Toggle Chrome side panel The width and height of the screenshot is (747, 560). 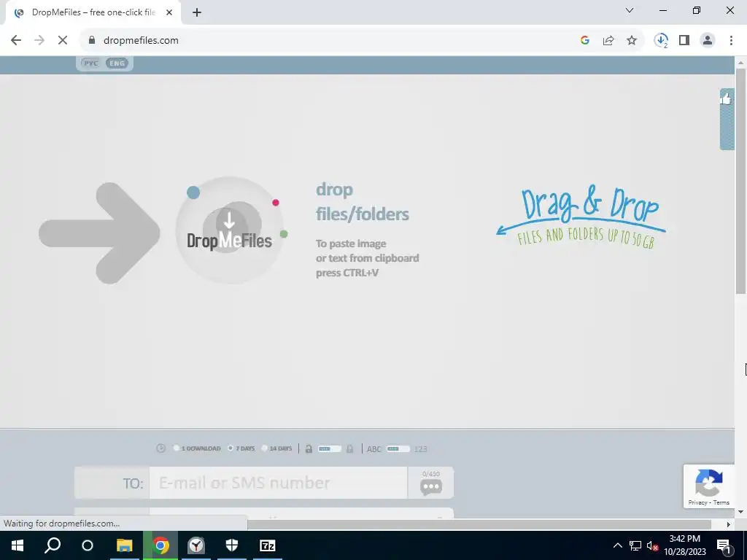[684, 41]
